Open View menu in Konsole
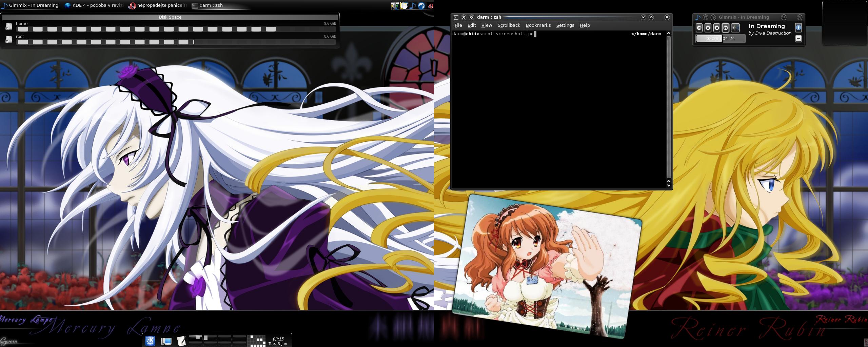The width and height of the screenshot is (868, 347). point(487,25)
